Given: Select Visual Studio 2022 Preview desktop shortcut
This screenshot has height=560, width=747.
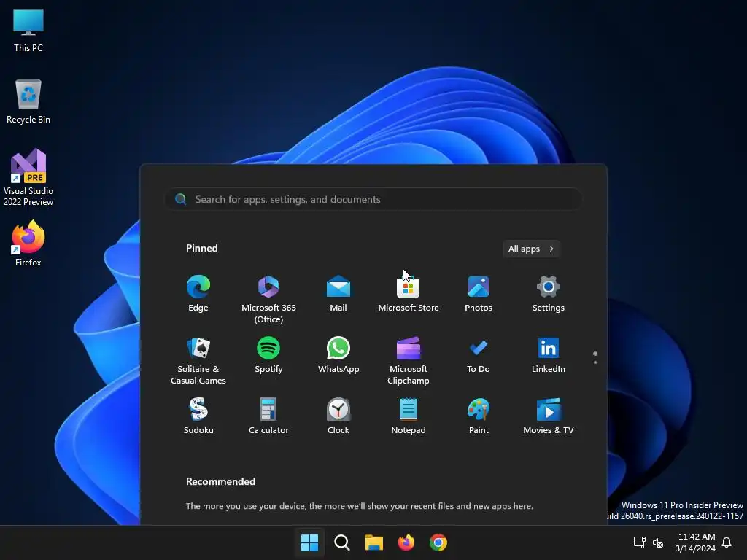Looking at the screenshot, I should pyautogui.click(x=28, y=177).
